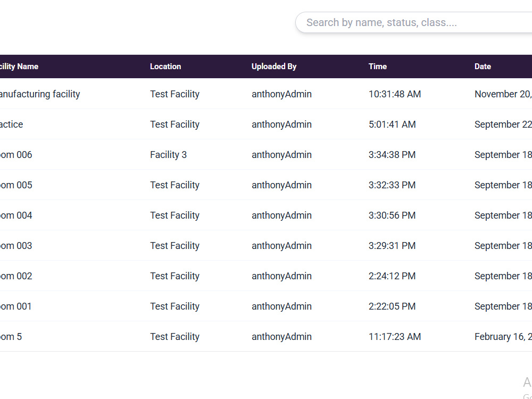Open the Room 006 row
This screenshot has width=532, height=399.
(x=266, y=155)
